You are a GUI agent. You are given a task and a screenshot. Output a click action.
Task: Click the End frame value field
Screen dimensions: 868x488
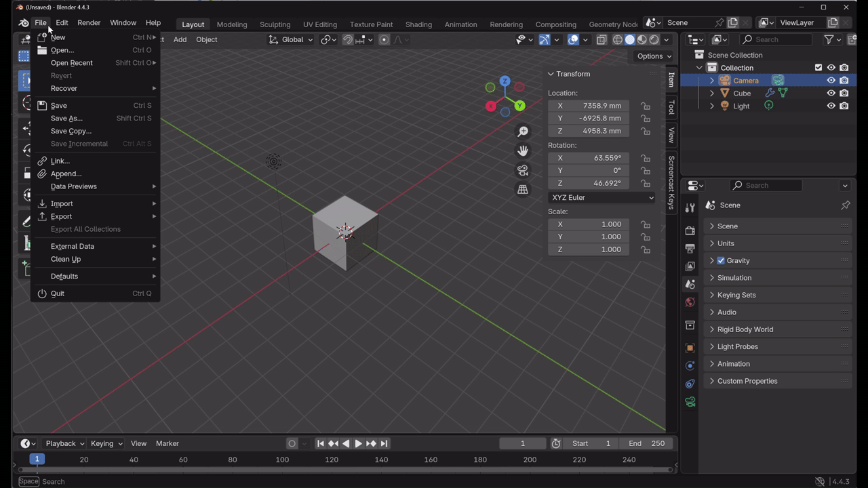tap(646, 443)
